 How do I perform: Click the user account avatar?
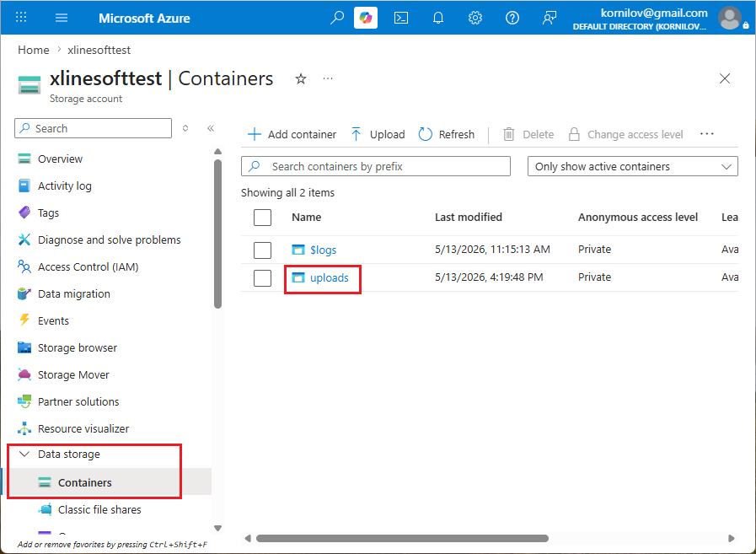pyautogui.click(x=730, y=18)
